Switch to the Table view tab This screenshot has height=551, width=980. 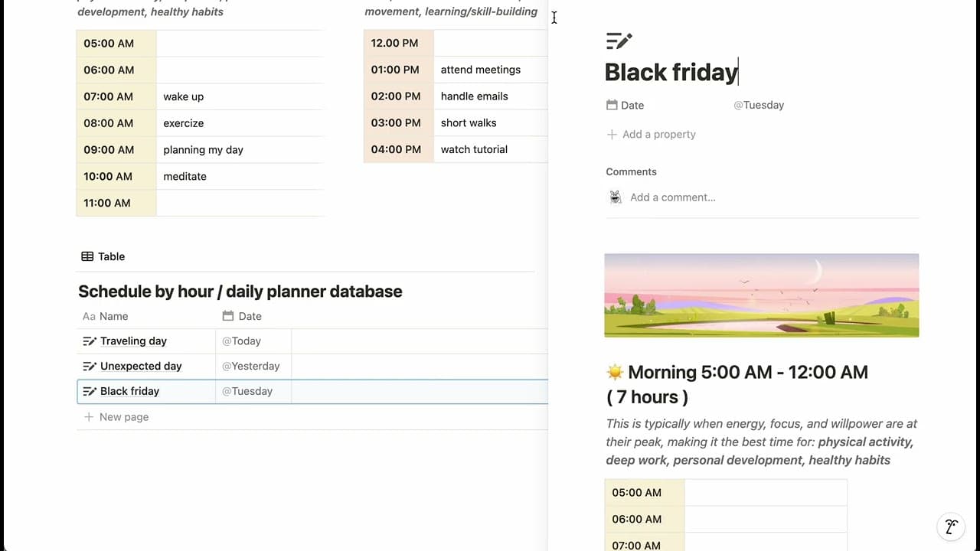[103, 256]
